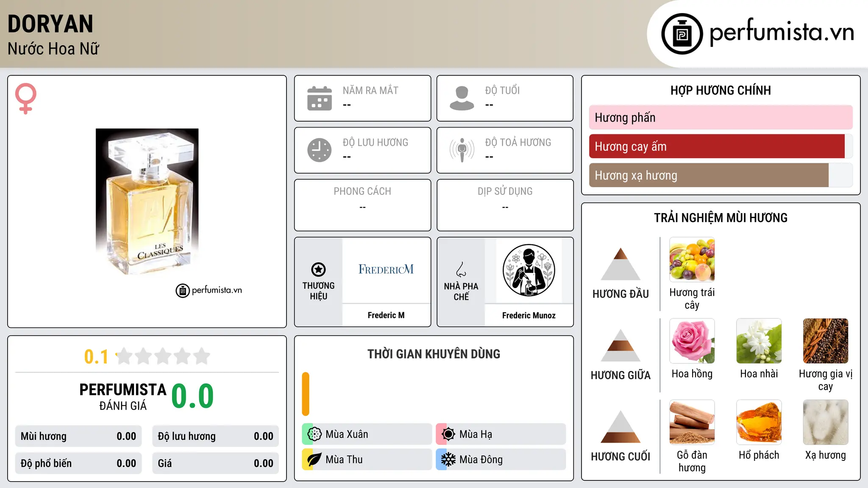Select the Hương trái cây note image
The width and height of the screenshot is (868, 488).
pos(692,259)
